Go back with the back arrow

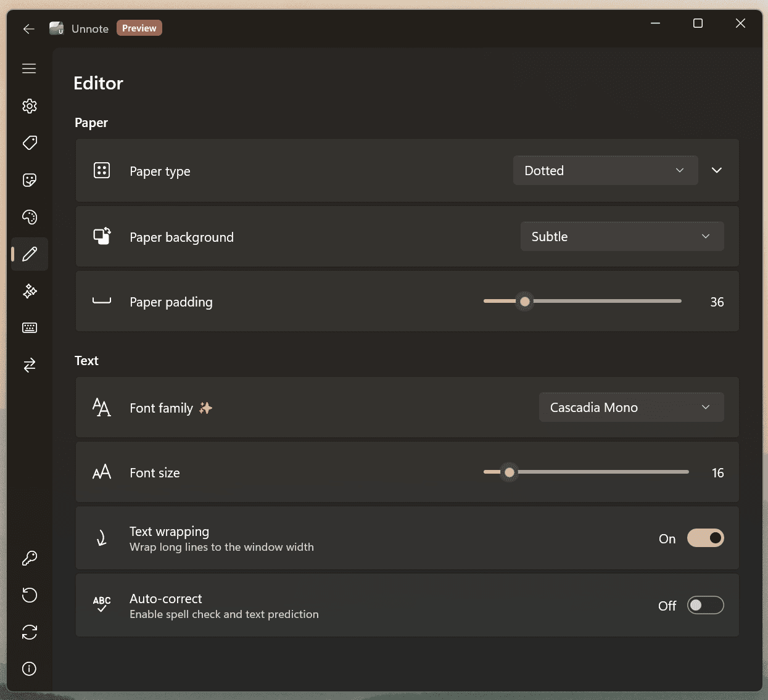tap(28, 29)
